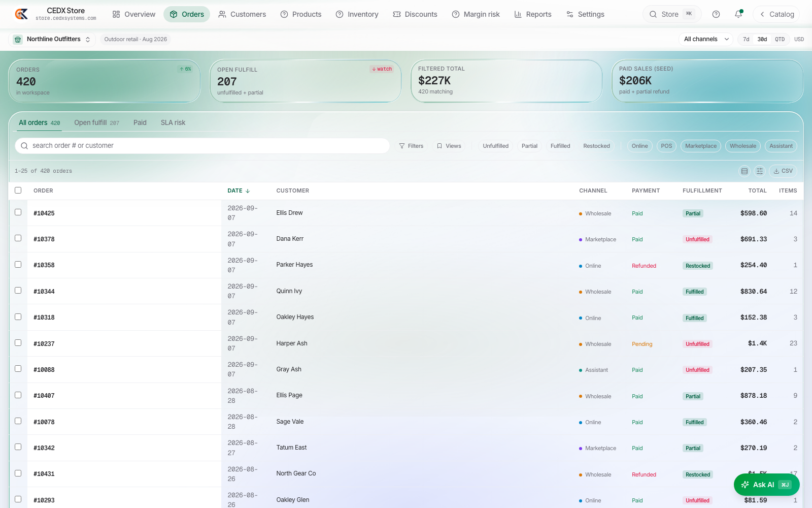The width and height of the screenshot is (812, 508).
Task: Select order #10237 checkbox
Action: pyautogui.click(x=18, y=343)
